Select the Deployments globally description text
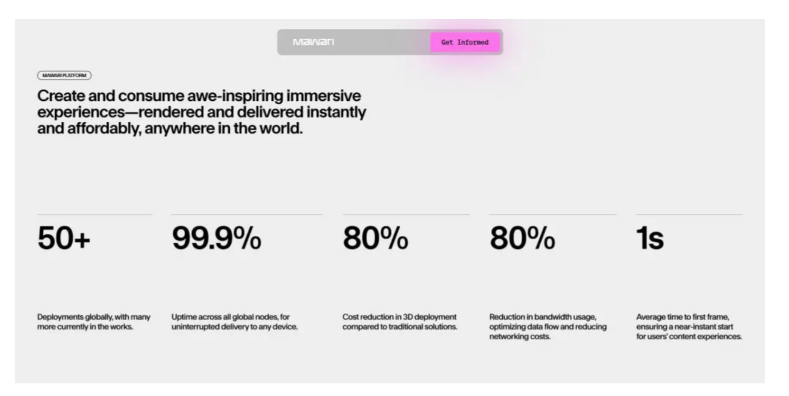 (x=94, y=322)
